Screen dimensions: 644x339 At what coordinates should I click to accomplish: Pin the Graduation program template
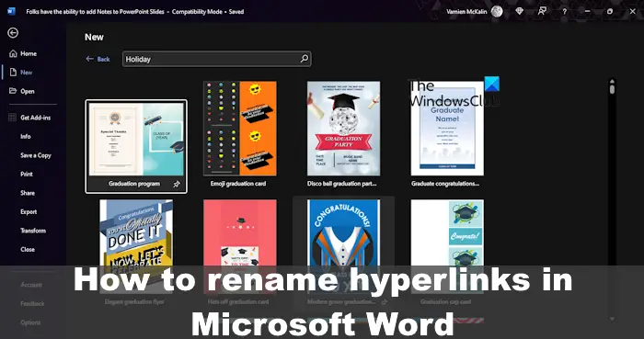coord(177,184)
